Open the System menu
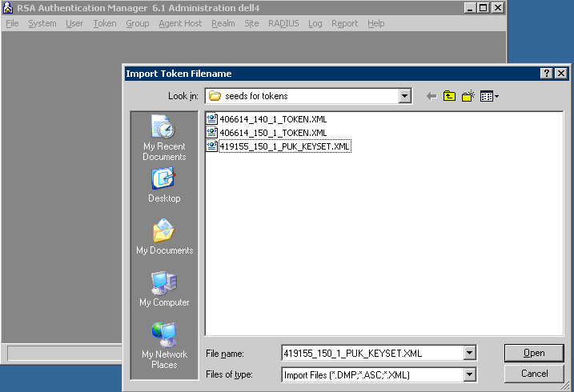574x392 pixels. pyautogui.click(x=42, y=23)
